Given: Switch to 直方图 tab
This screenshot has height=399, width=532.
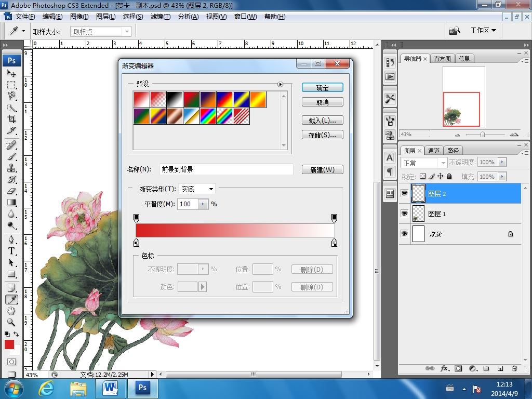Looking at the screenshot, I should tap(443, 59).
